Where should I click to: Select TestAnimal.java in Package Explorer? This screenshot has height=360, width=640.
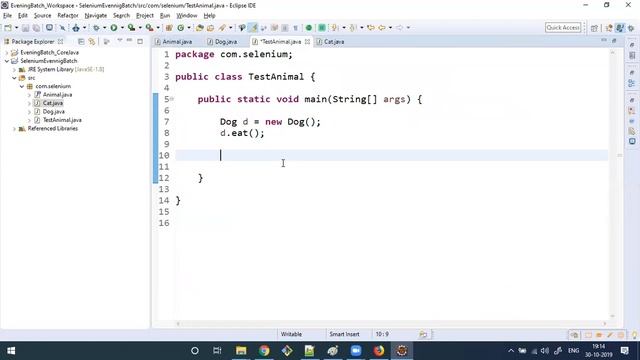pos(62,120)
